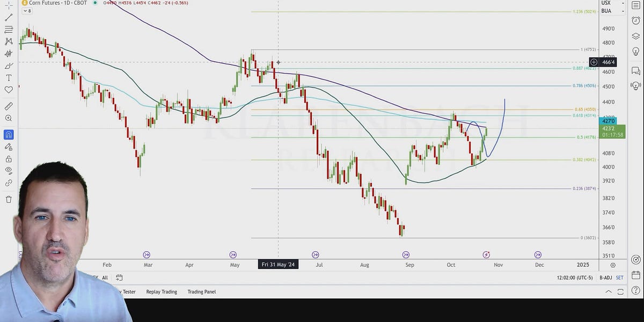This screenshot has width=644, height=322.
Task: Expand the chart indicators list chevron
Action: 25,10
